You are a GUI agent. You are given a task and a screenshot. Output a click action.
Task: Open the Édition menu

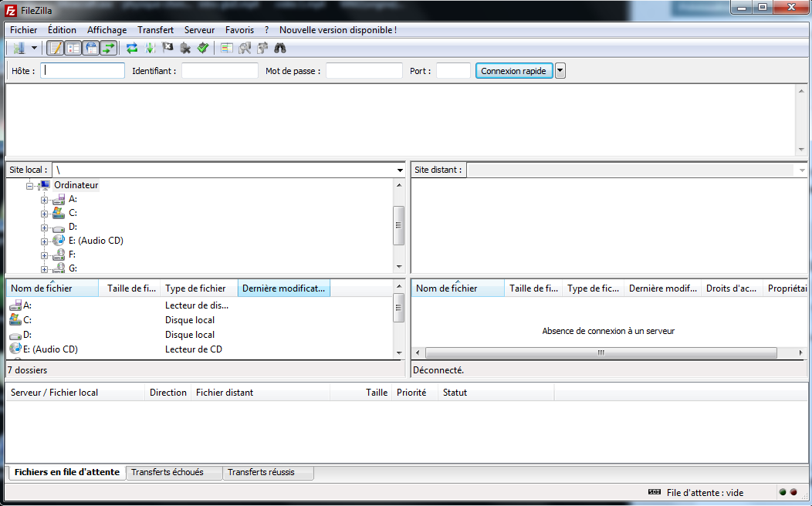63,30
